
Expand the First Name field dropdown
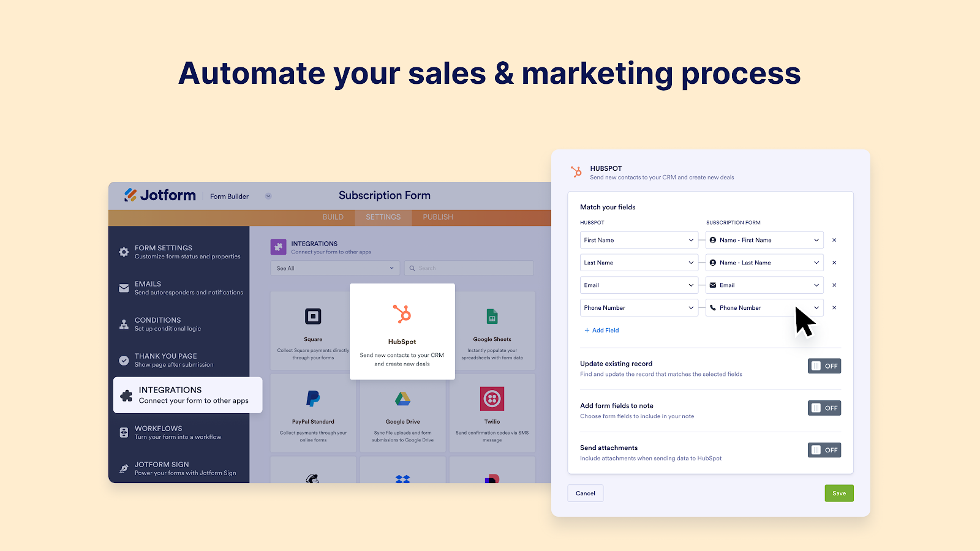tap(639, 240)
